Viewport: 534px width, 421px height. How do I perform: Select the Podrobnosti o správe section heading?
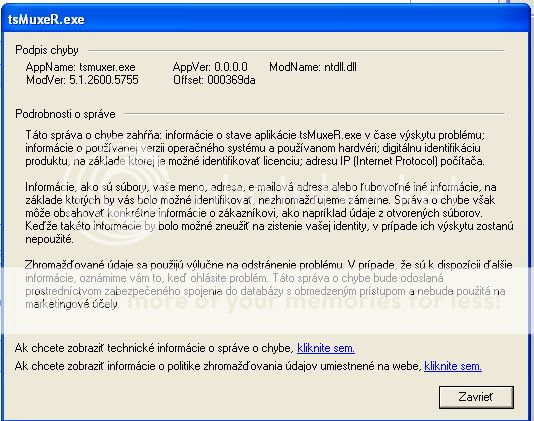[65, 114]
